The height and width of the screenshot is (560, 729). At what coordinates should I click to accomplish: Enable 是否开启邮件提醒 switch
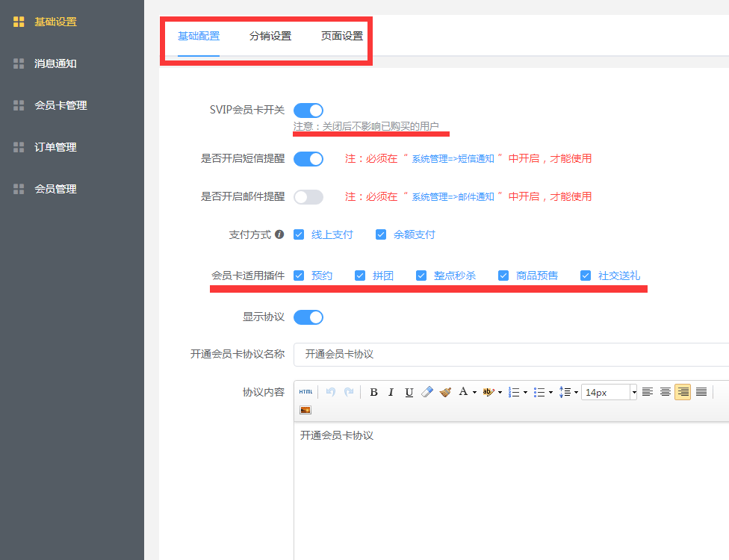click(x=308, y=197)
